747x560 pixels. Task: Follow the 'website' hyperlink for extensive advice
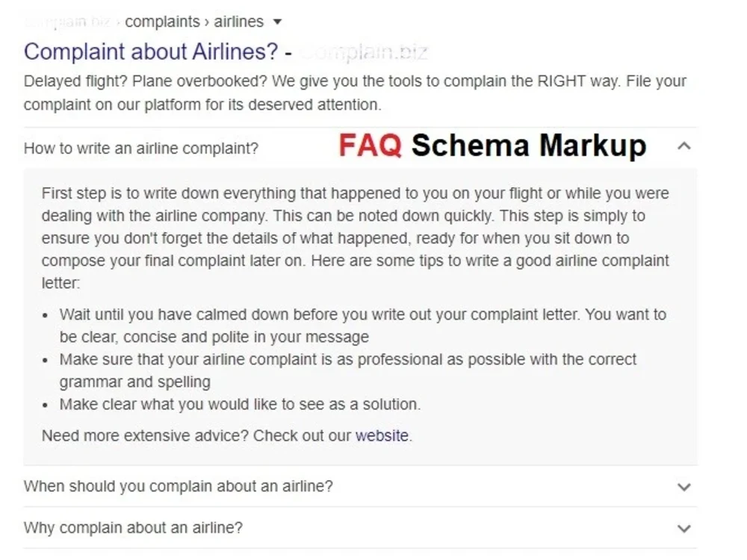381,435
